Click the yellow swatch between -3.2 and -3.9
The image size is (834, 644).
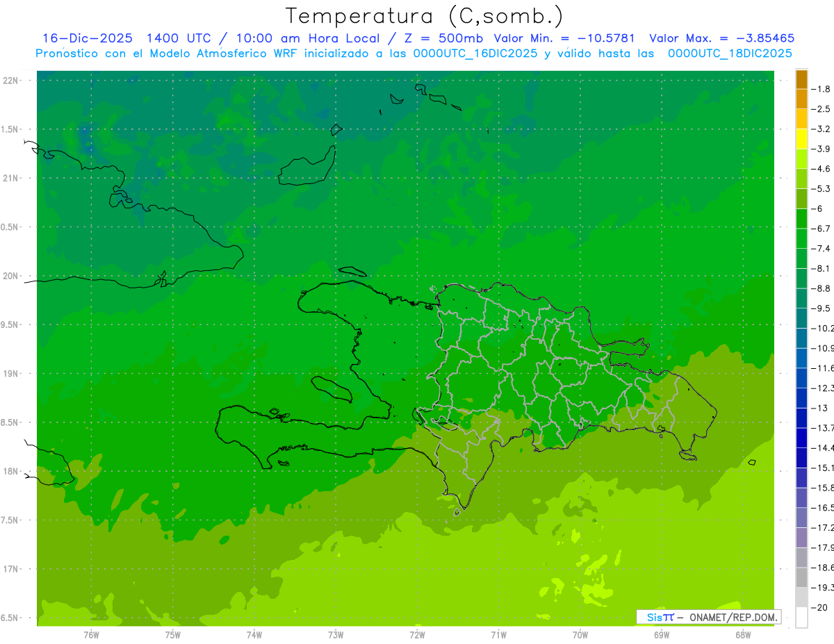tap(801, 139)
